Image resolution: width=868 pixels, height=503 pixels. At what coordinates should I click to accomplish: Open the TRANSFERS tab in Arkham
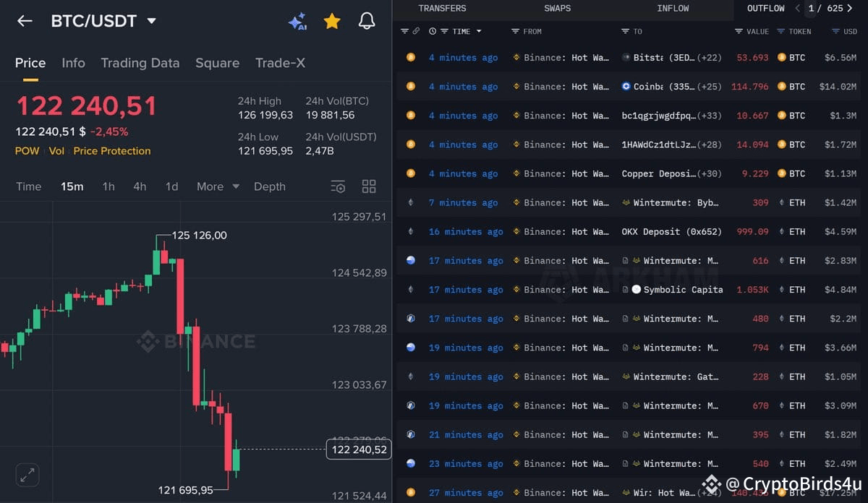442,9
